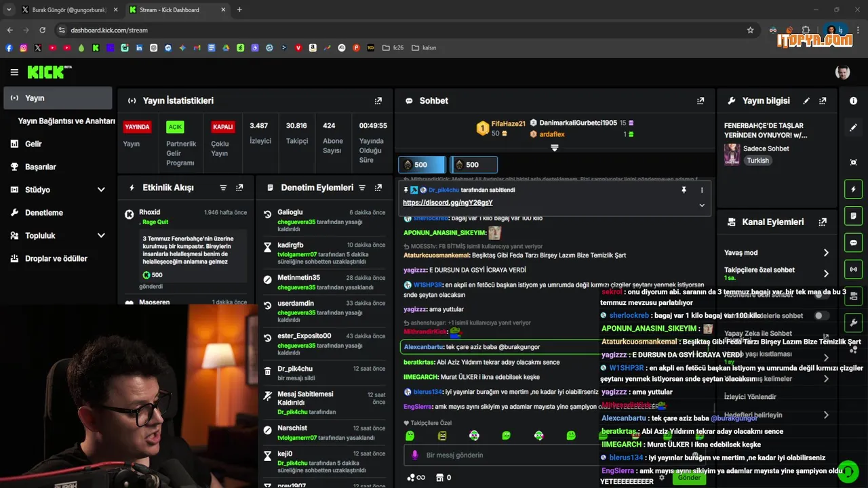Open Gmail bookmark in bookmarks bar
This screenshot has width=868, height=488.
(x=197, y=48)
